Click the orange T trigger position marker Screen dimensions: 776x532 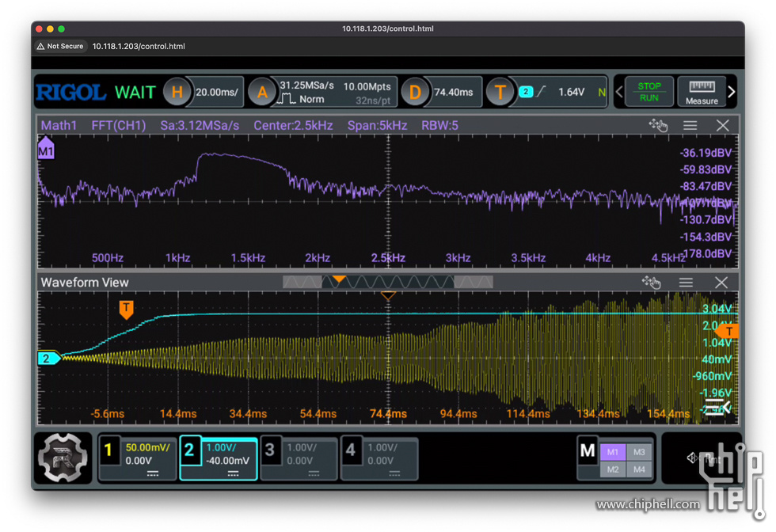(126, 310)
